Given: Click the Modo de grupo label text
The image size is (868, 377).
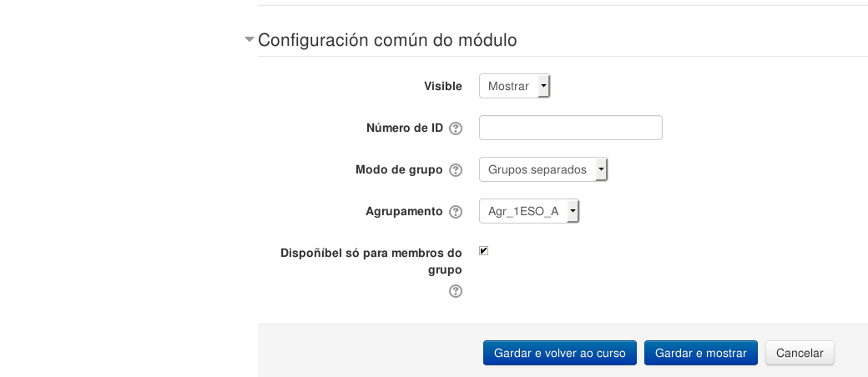Looking at the screenshot, I should click(399, 169).
